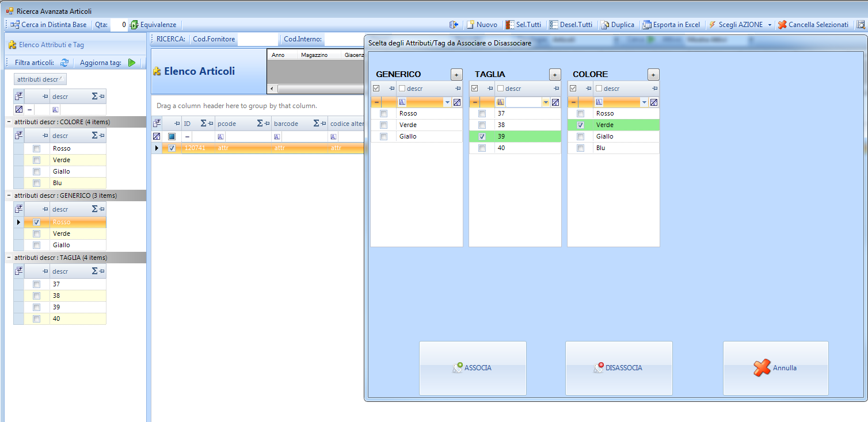Screen dimensions: 868x422
Task: Check 38 in dialog TAGLIA list
Action: point(482,125)
